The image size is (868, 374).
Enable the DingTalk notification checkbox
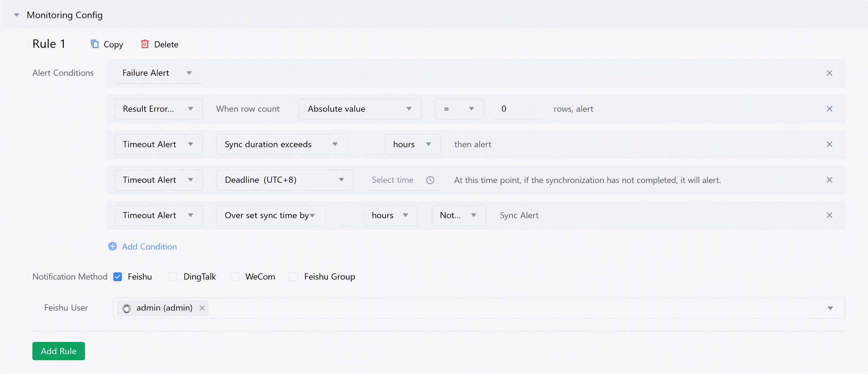(173, 277)
